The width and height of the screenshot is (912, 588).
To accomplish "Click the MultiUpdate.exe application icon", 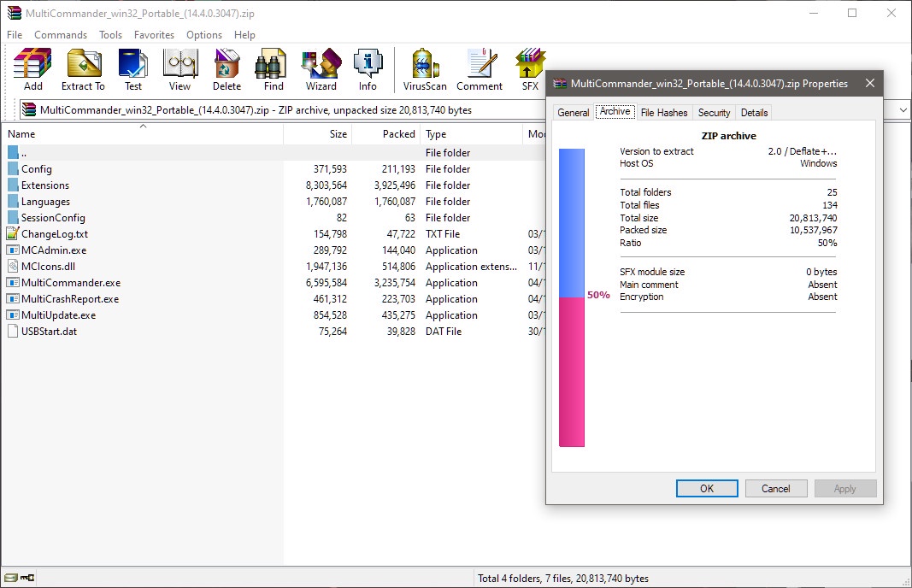I will [13, 315].
